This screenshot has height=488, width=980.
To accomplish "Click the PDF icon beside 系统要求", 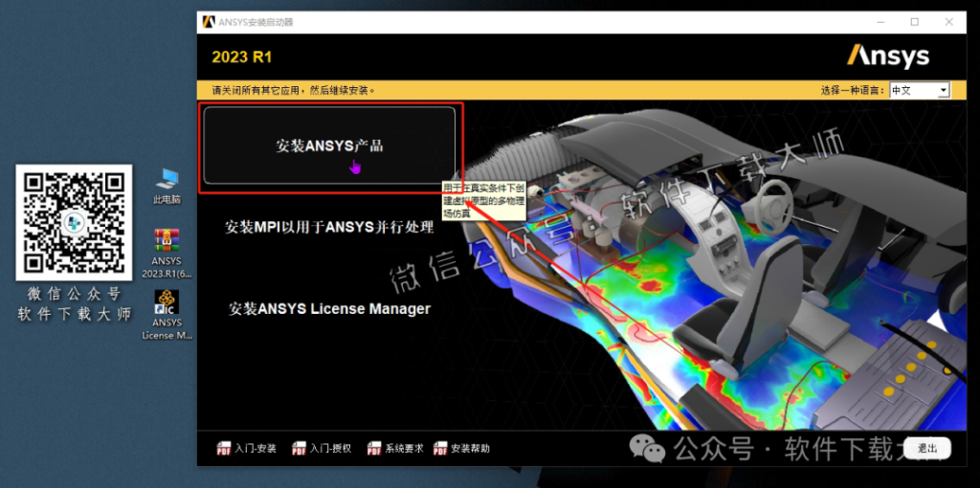I will click(374, 449).
